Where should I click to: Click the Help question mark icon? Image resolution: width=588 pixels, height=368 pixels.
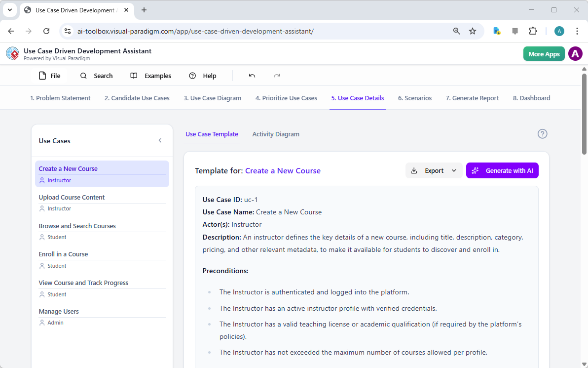click(192, 76)
